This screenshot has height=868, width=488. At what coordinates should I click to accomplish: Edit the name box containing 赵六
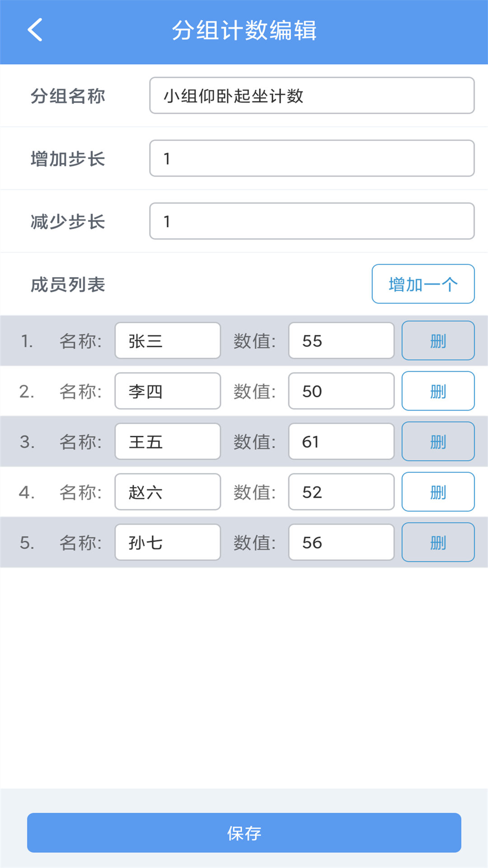(x=167, y=492)
